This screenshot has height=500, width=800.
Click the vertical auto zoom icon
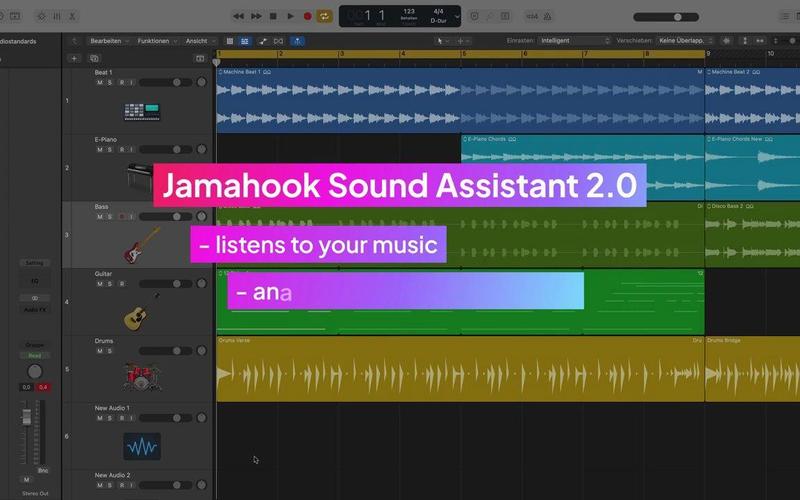745,41
